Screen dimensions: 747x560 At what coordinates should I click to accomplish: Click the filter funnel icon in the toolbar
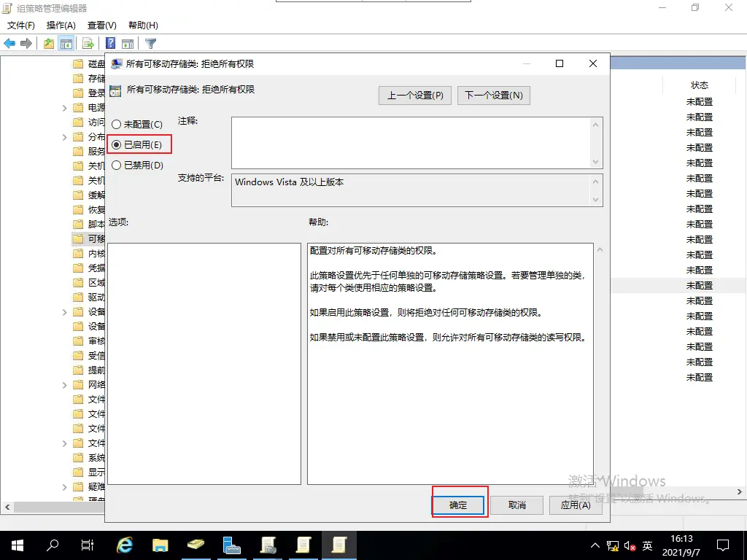tap(150, 43)
